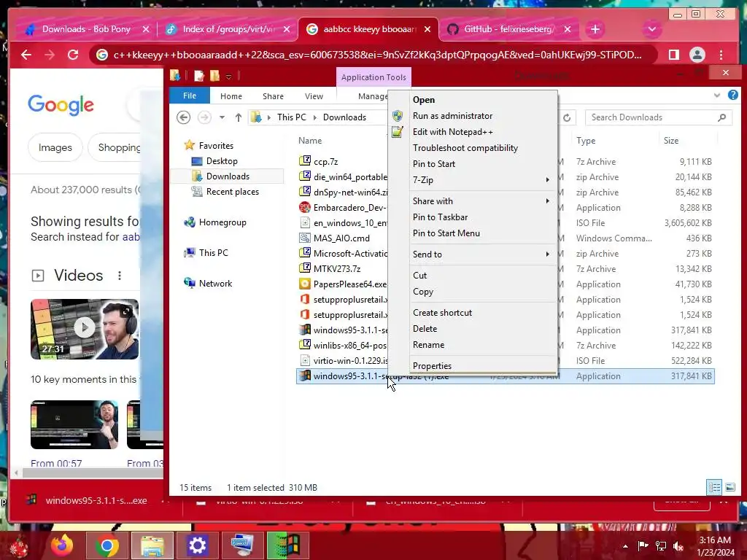The width and height of the screenshot is (747, 560).
Task: Open the Settings gear taskbar icon
Action: coord(197,545)
